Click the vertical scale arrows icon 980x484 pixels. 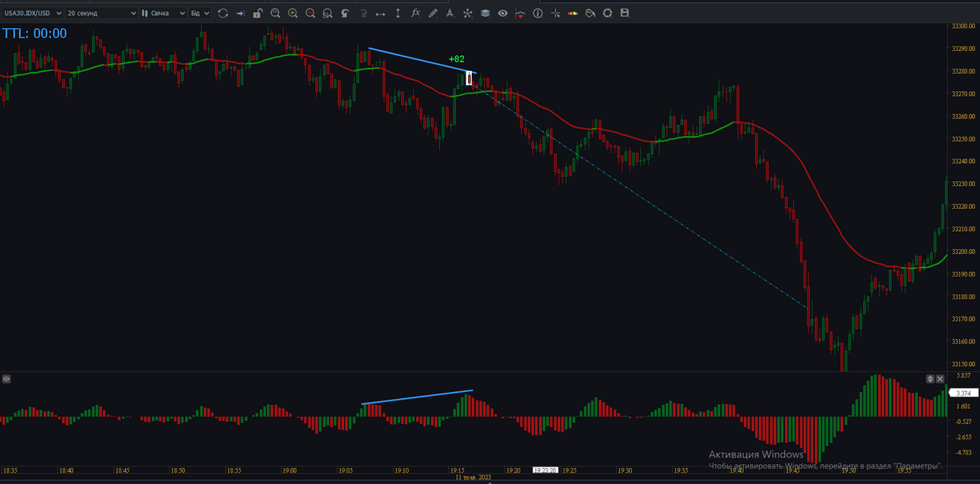397,13
